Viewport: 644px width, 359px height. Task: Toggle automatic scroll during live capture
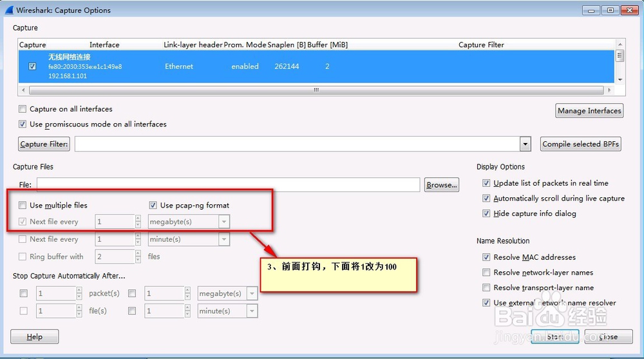(486, 199)
